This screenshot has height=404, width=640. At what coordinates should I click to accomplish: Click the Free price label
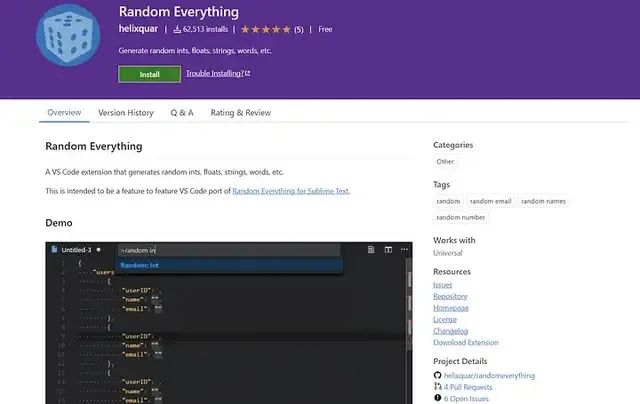click(325, 29)
